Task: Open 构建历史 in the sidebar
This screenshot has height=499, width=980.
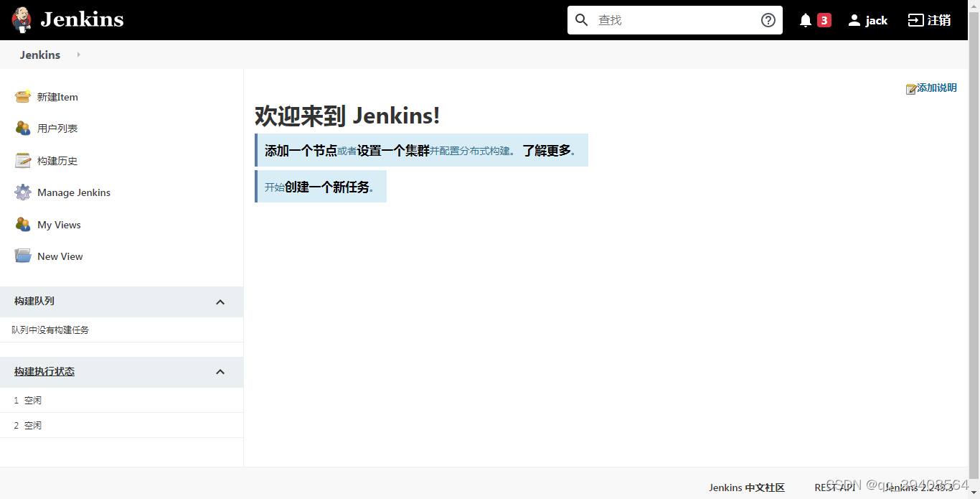Action: (x=57, y=161)
